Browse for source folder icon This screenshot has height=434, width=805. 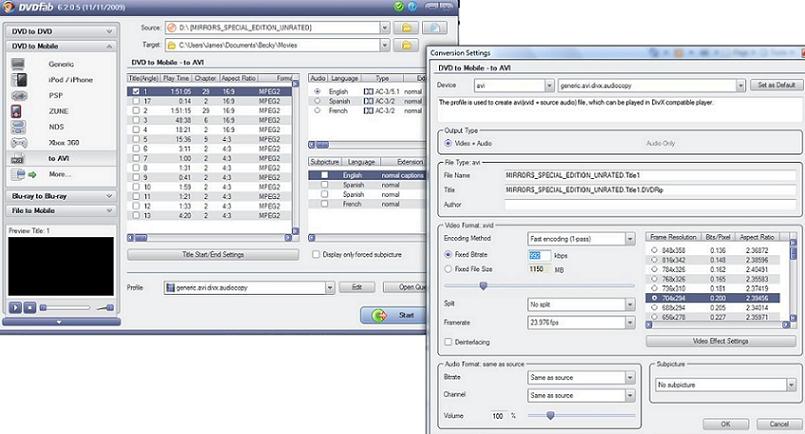(x=405, y=27)
